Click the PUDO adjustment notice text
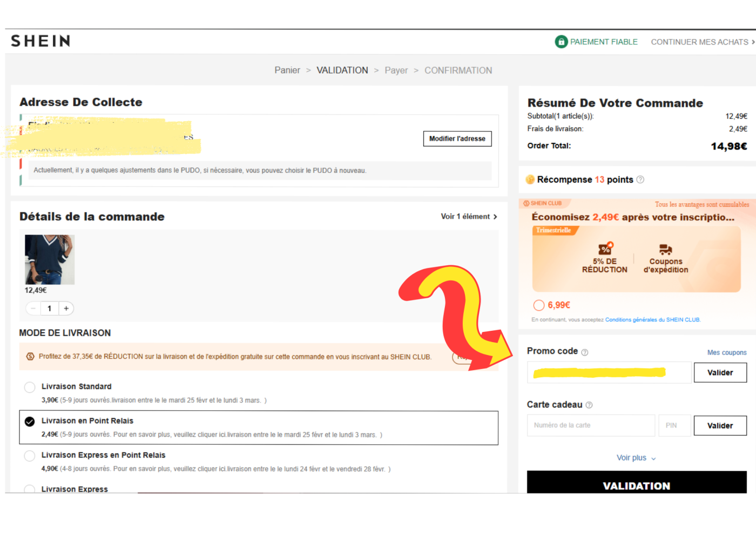This screenshot has width=756, height=548. (x=200, y=170)
